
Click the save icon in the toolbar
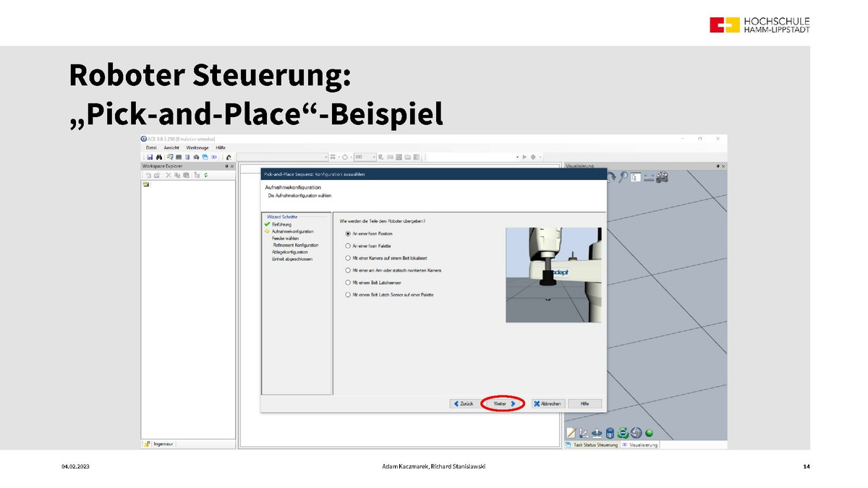(150, 156)
